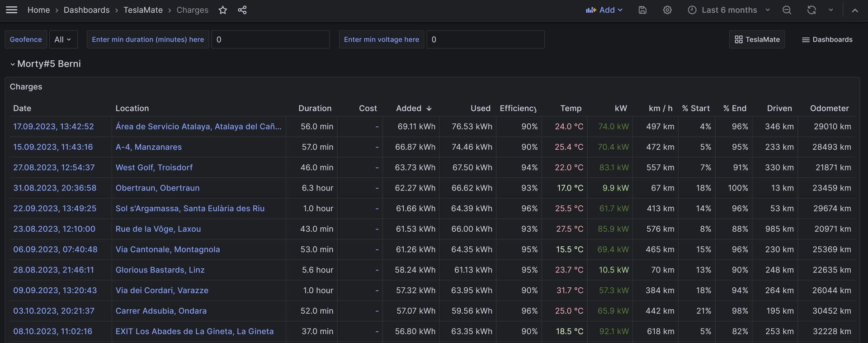This screenshot has height=343, width=868.
Task: Open the Dashboards list button
Action: (x=827, y=39)
